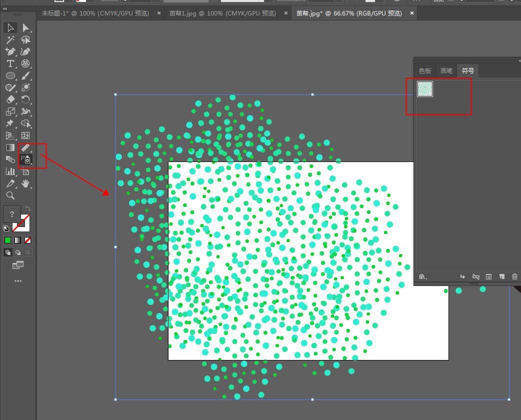Select the Ellipse tool
Viewport: 521px width, 420px height.
(x=10, y=75)
